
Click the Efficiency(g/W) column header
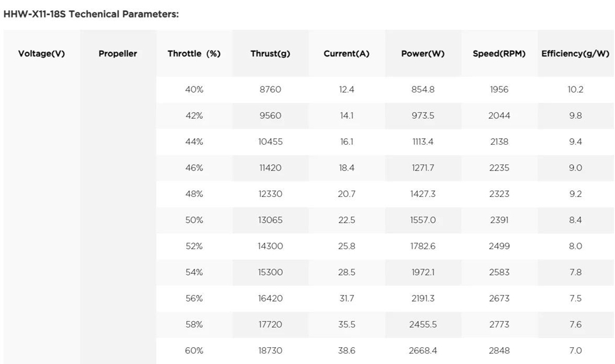[575, 53]
